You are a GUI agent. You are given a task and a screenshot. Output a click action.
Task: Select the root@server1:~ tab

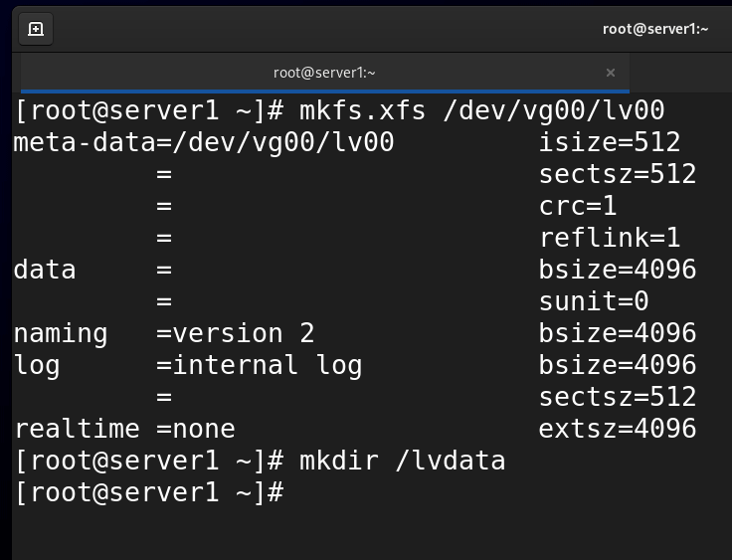[324, 73]
